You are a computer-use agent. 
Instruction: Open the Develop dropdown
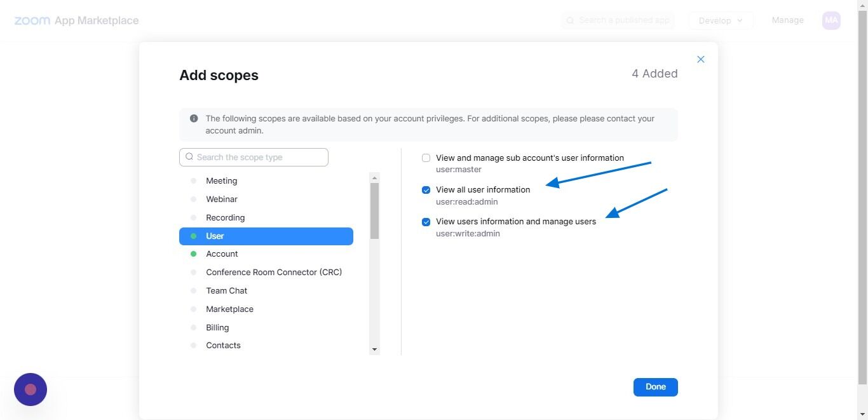[721, 20]
